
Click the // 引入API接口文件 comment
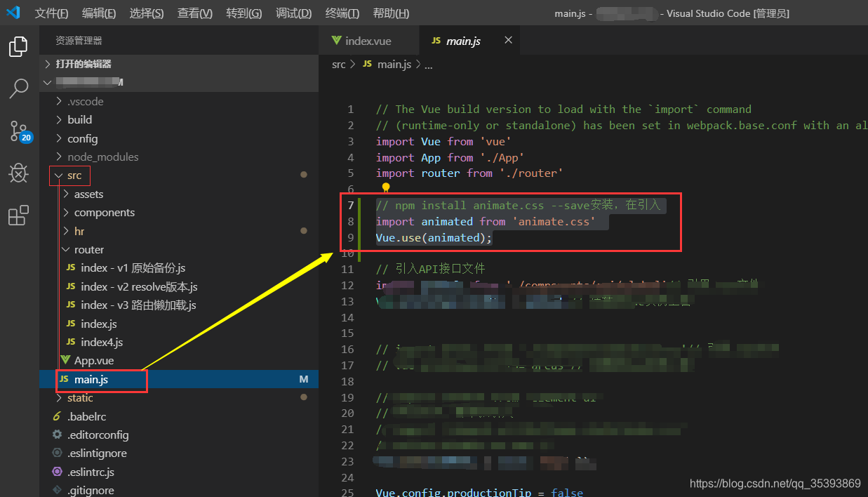click(x=430, y=269)
